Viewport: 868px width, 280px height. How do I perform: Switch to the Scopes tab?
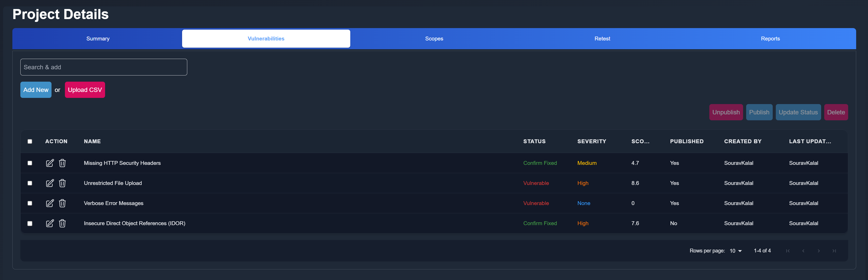tap(434, 39)
